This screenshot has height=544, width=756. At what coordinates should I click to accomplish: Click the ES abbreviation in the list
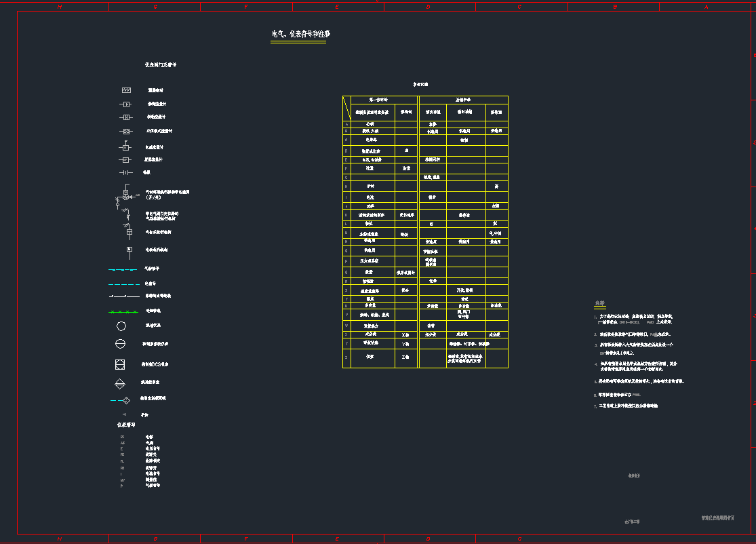coord(122,437)
